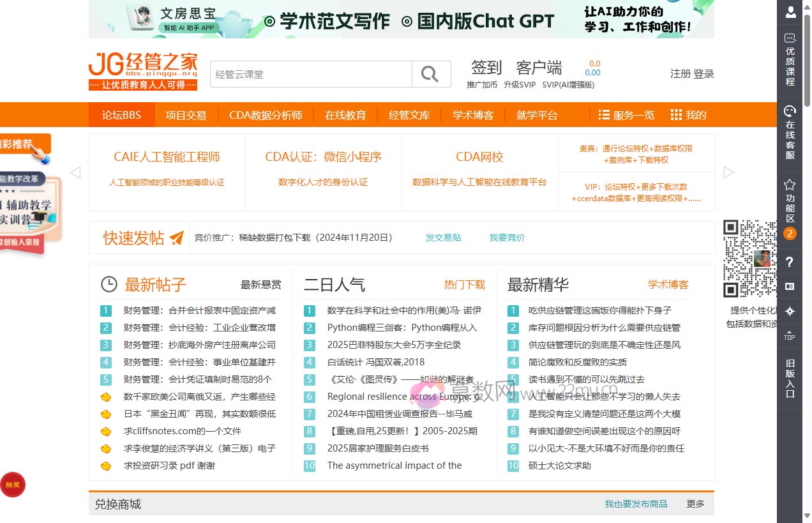Open 更多 in the 兑换商城 section
The width and height of the screenshot is (812, 523).
coord(695,504)
